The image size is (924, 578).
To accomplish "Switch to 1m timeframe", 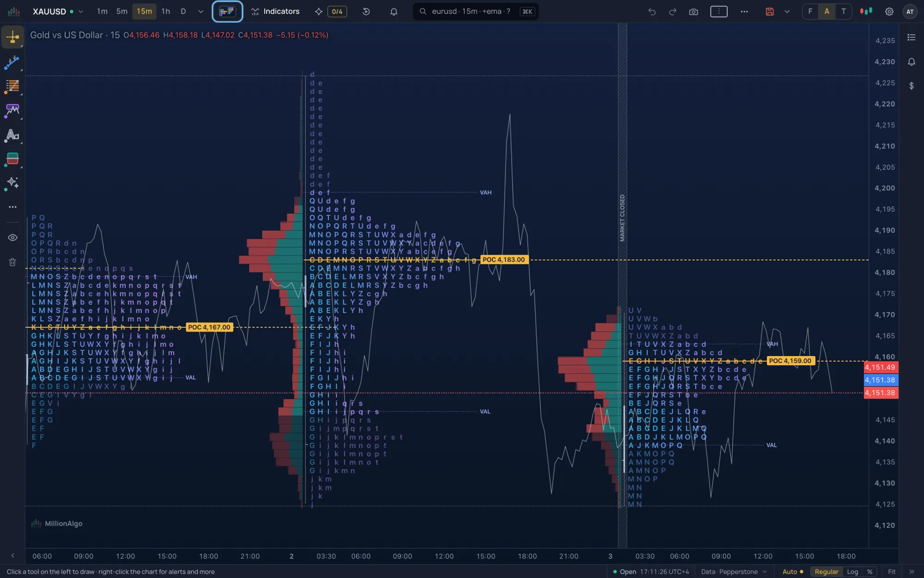I will [x=102, y=12].
